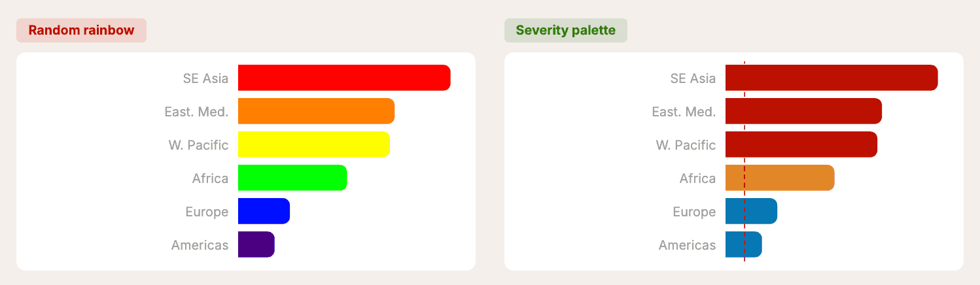This screenshot has height=285, width=980.
Task: Click the yellow W. Pacific rainbow bar
Action: tap(313, 144)
